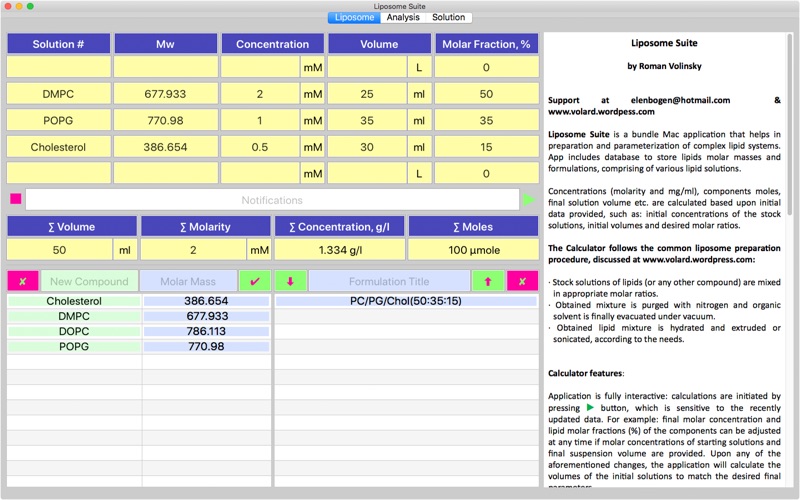Edit DMPC volume value 25

367,94
